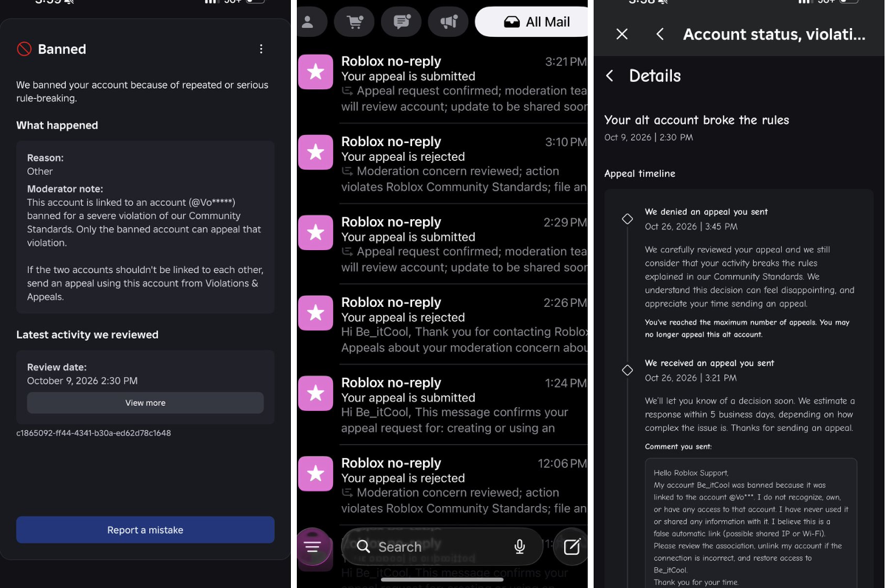The height and width of the screenshot is (588, 886).
Task: Click the diamond marker for denied appeal
Action: [628, 219]
